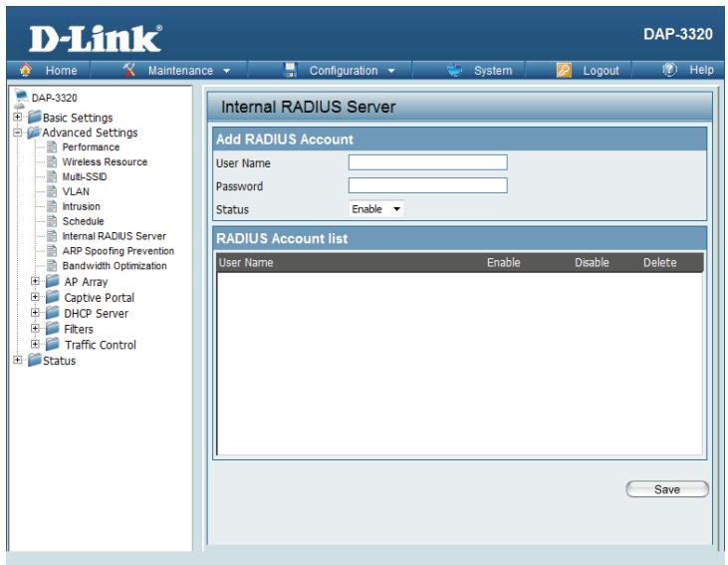728x565 pixels.
Task: Click the Home house icon
Action: (26, 70)
